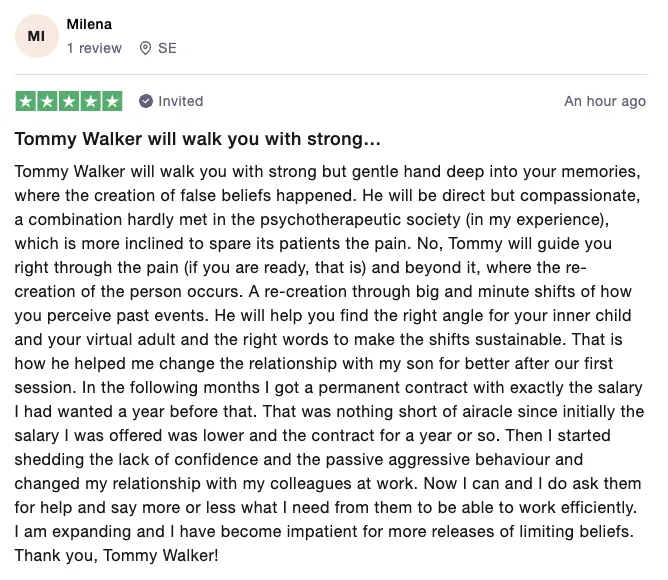This screenshot has width=668, height=580.
Task: Open Milena's reviewer profile name
Action: (x=89, y=24)
